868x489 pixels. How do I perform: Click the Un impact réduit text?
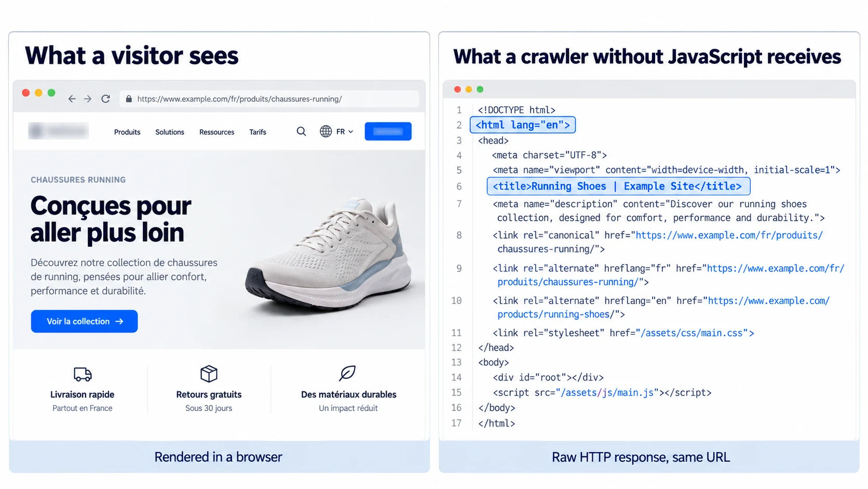click(x=348, y=408)
